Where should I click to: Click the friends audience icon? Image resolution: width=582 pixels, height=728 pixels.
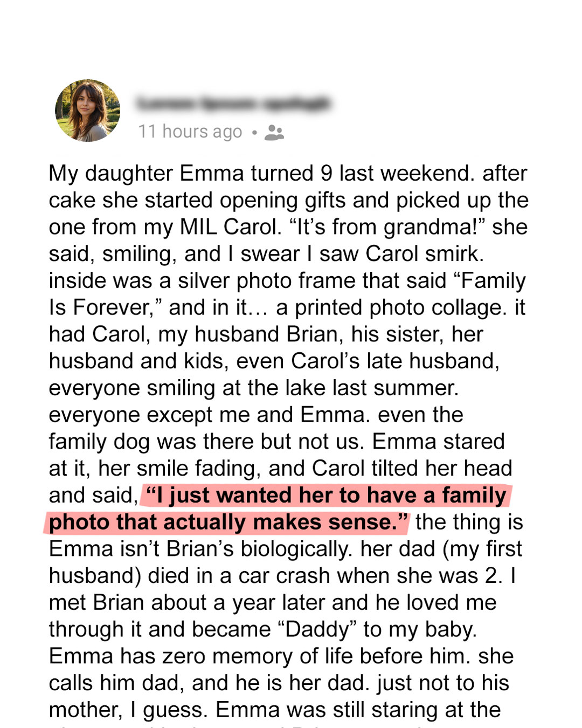pyautogui.click(x=274, y=132)
